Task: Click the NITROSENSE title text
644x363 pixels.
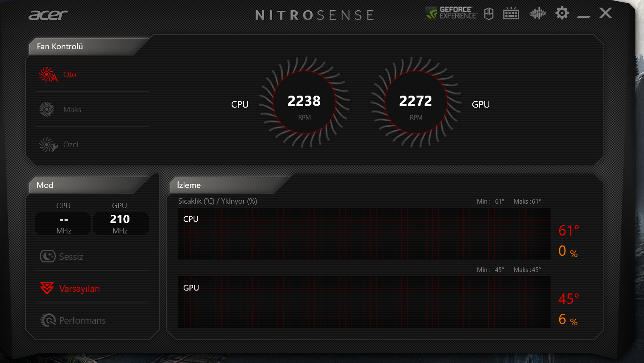Action: click(x=315, y=15)
